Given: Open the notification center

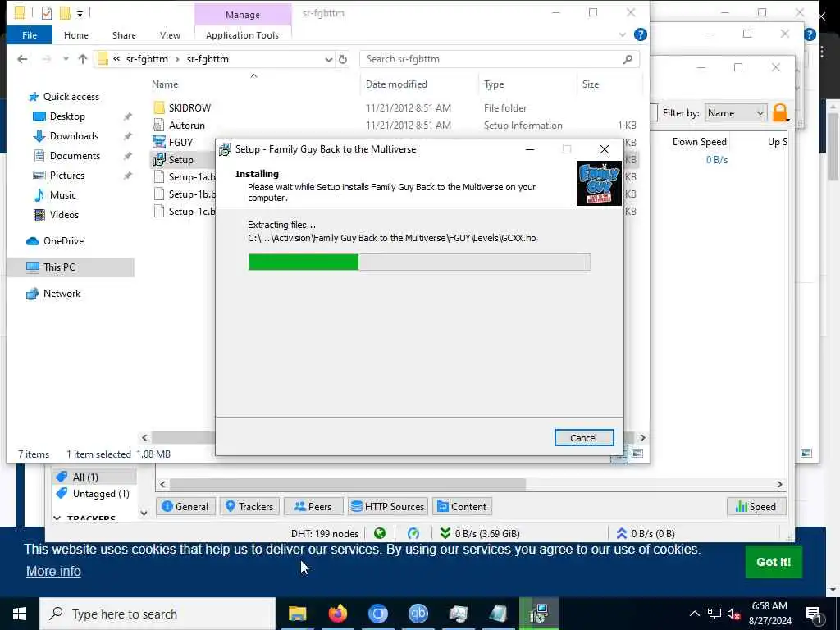Looking at the screenshot, I should pos(814,614).
